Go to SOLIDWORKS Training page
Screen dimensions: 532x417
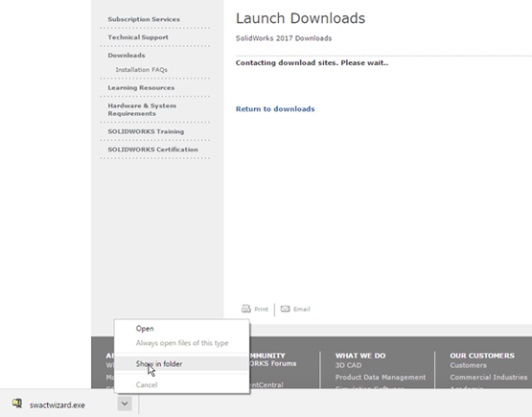click(x=146, y=131)
